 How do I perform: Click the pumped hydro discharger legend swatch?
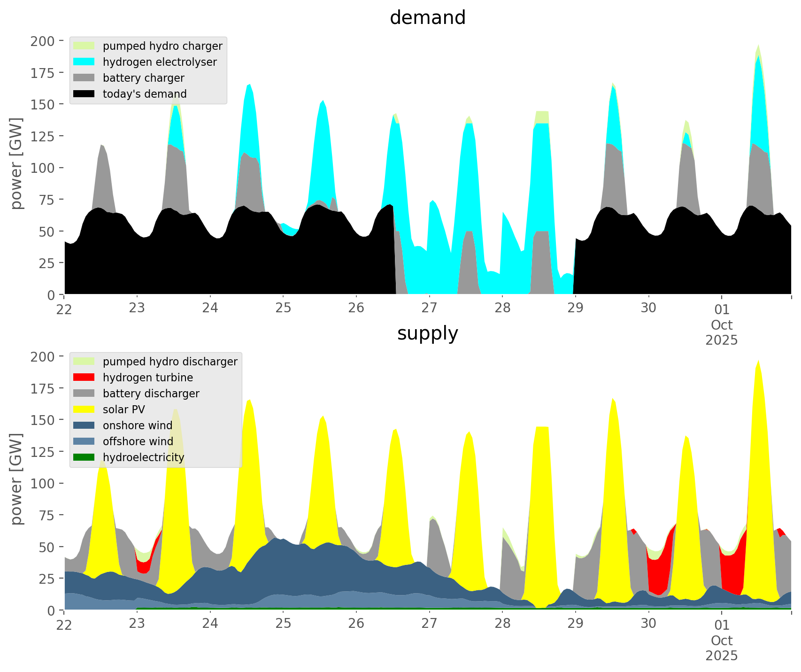point(84,362)
